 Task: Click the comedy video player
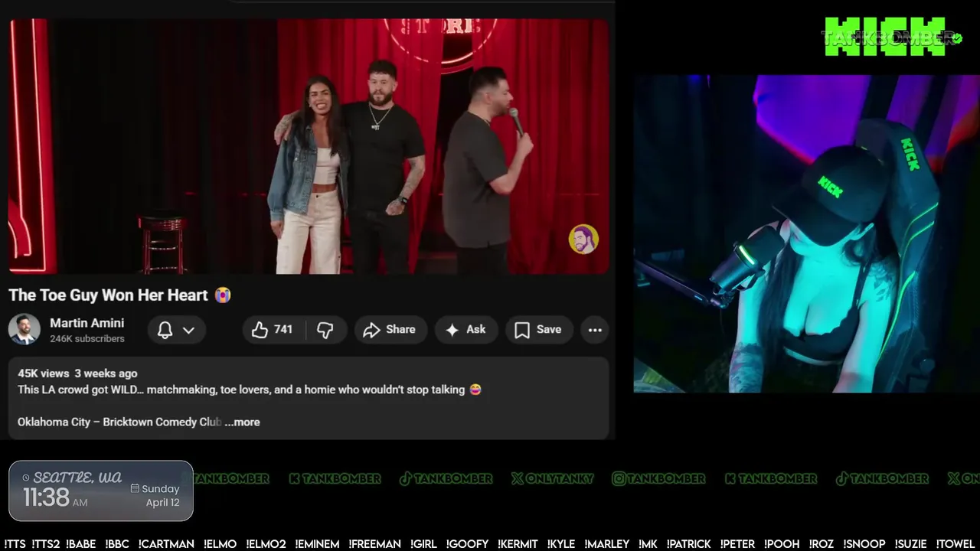(309, 146)
